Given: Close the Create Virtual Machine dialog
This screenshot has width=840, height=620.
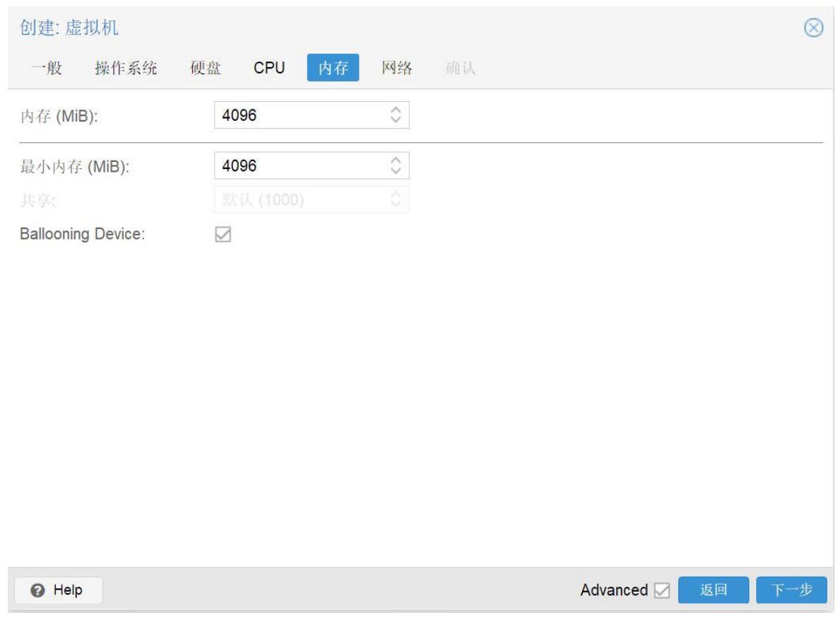Looking at the screenshot, I should (814, 28).
